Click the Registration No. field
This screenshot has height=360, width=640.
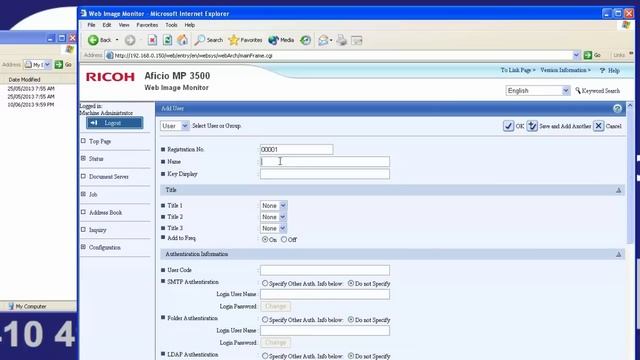click(x=296, y=149)
